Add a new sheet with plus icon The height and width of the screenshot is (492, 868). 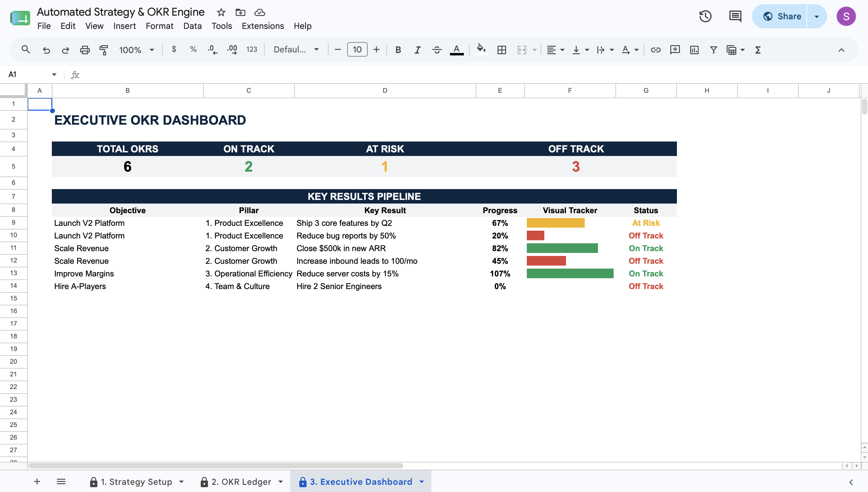pos(37,481)
